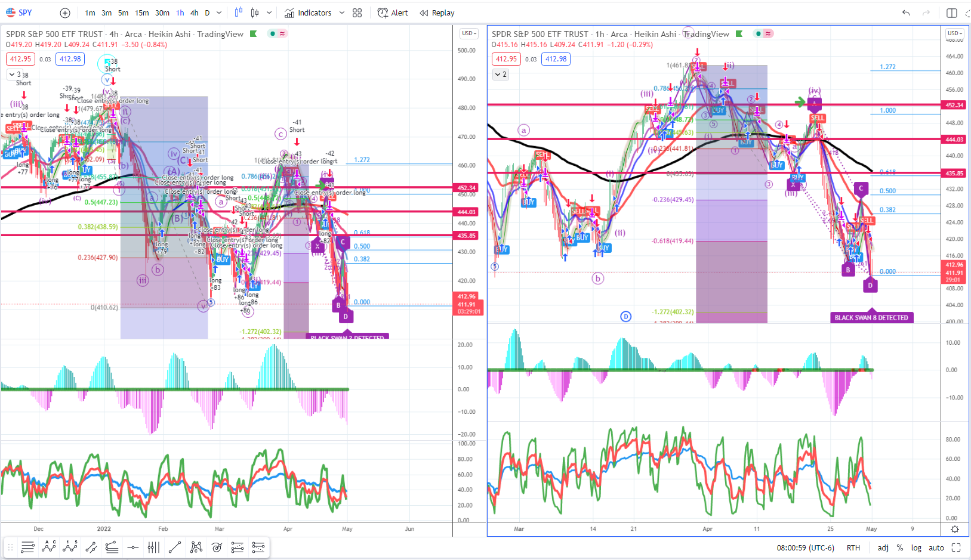Switch to the 30m timeframe

(x=162, y=13)
